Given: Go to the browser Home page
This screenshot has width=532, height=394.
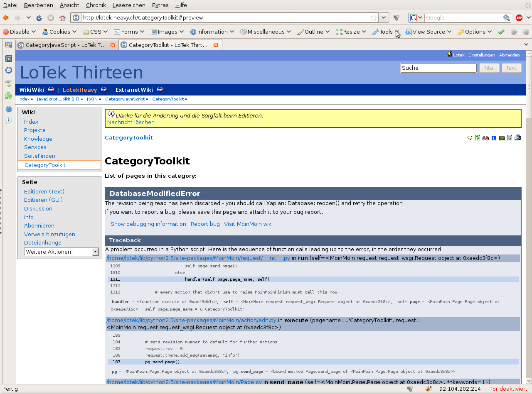Looking at the screenshot, I should (62, 18).
